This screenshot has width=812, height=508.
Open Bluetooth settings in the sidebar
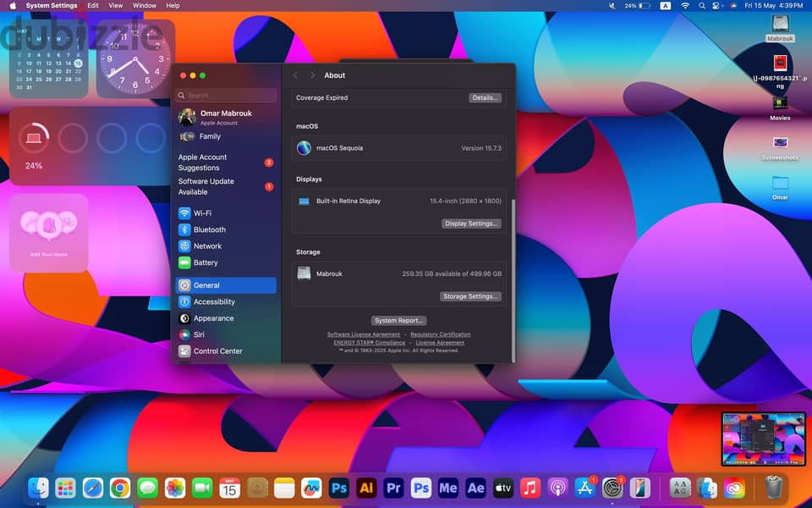(x=226, y=229)
